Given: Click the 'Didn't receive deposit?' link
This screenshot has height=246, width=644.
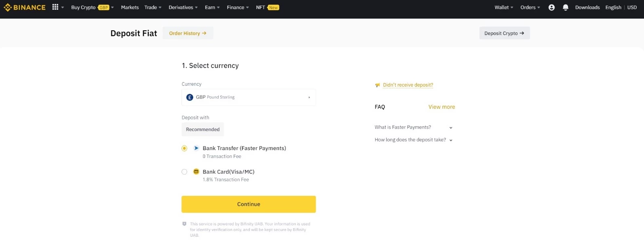Looking at the screenshot, I should pyautogui.click(x=408, y=85).
